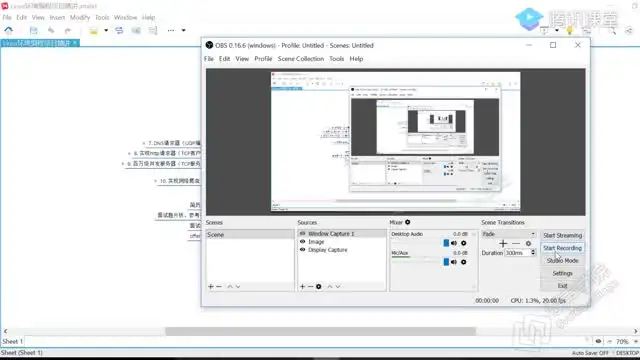
Task: Move the scene down in the Scenes list
Action: [x=238, y=287]
